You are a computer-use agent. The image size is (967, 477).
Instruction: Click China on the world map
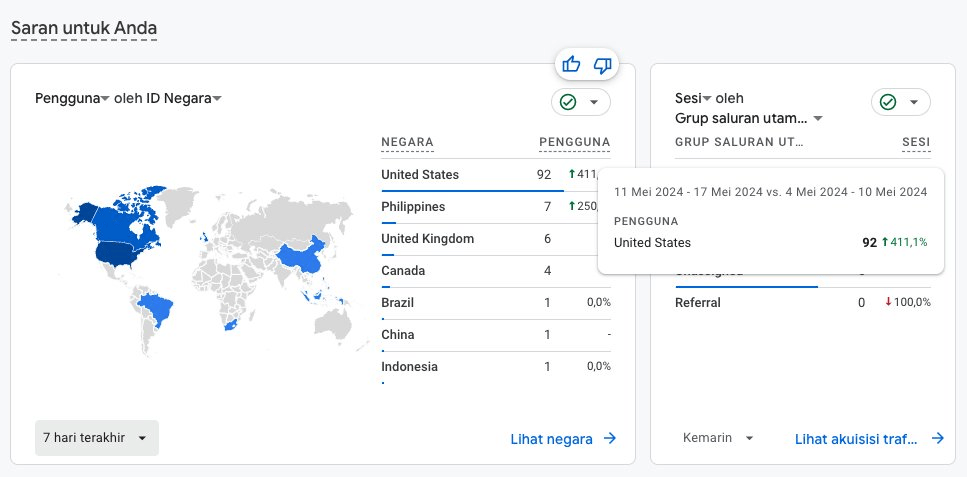pyautogui.click(x=302, y=254)
